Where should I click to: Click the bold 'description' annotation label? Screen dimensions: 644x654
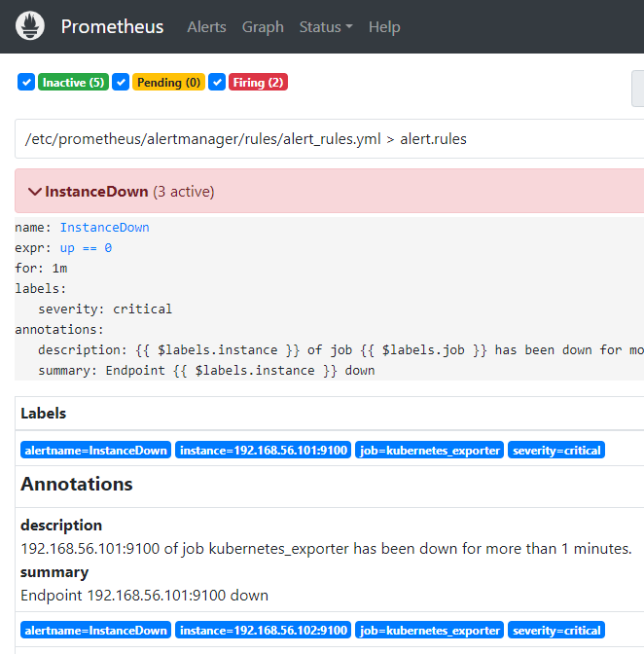[x=61, y=526]
